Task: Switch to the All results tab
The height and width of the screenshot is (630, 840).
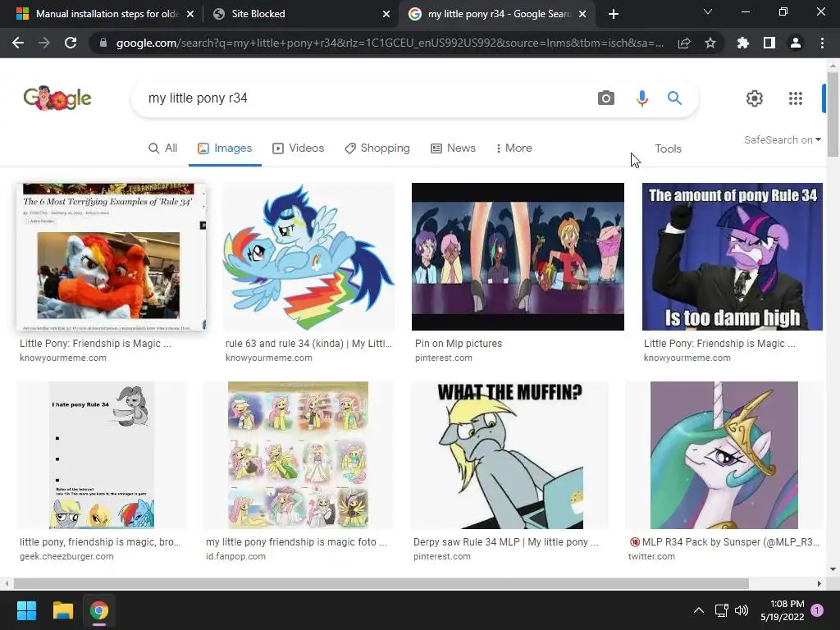Action: tap(163, 148)
